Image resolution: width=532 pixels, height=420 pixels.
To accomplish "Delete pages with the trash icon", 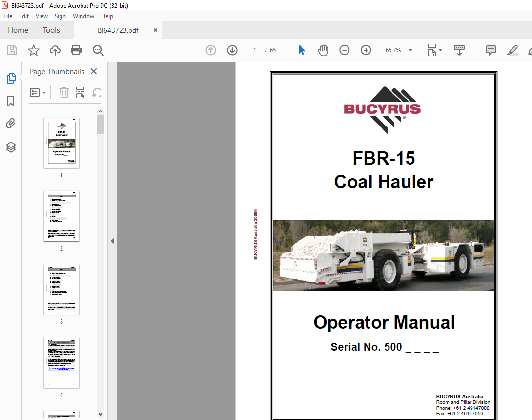I will coord(64,92).
